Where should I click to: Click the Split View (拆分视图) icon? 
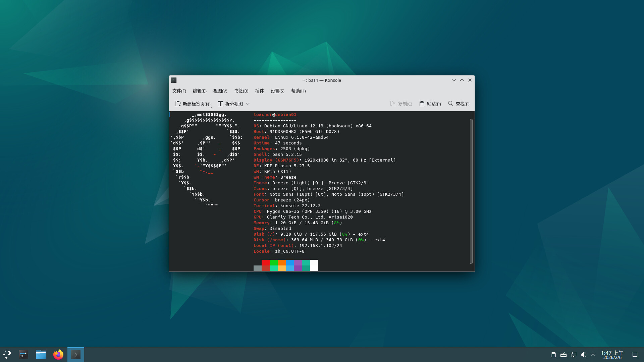tap(220, 104)
